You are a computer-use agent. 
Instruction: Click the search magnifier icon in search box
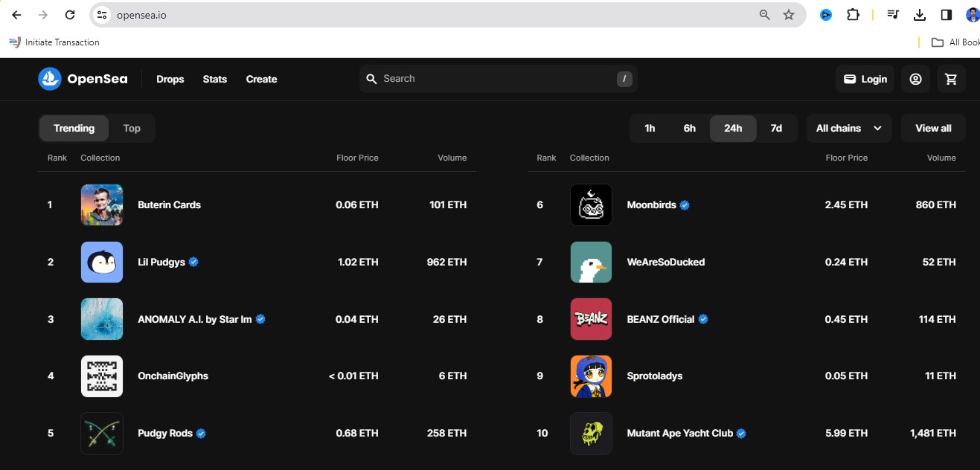coord(372,79)
